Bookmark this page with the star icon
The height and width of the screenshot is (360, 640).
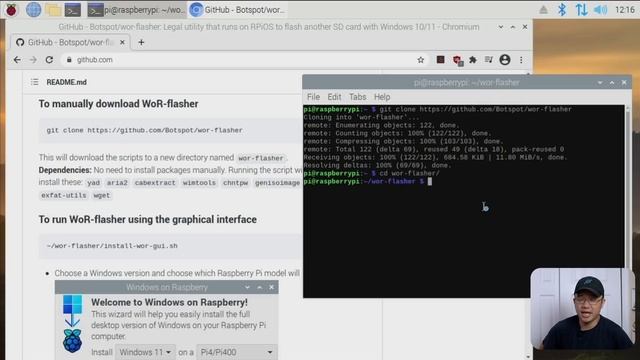click(x=420, y=60)
